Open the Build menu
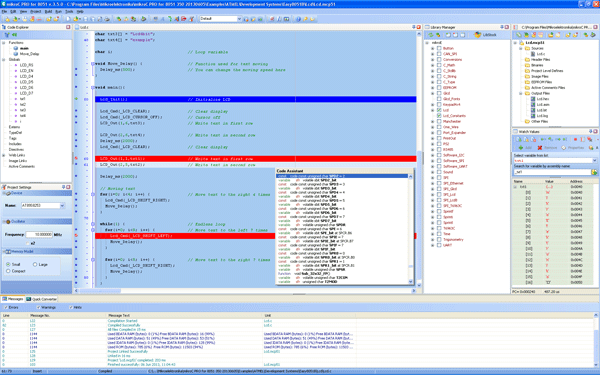 point(48,11)
